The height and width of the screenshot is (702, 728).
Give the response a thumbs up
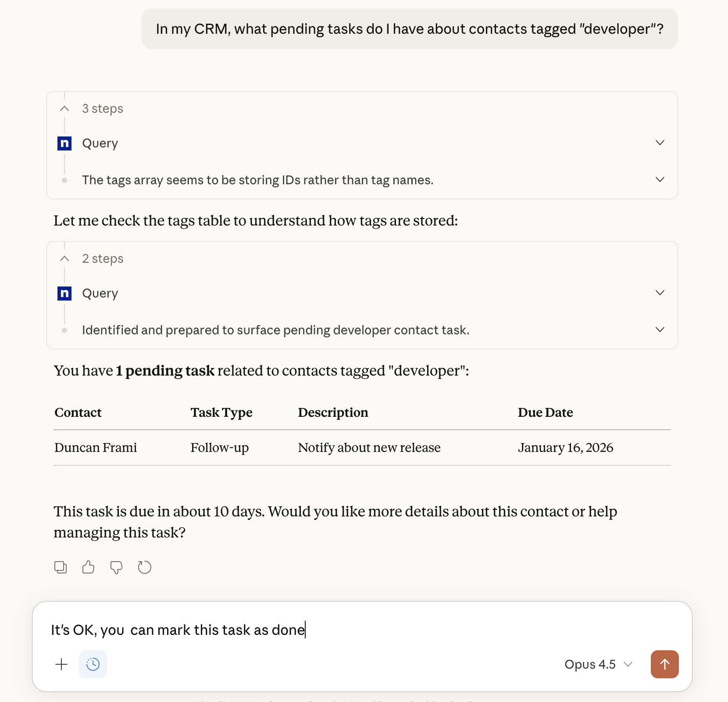(x=88, y=567)
